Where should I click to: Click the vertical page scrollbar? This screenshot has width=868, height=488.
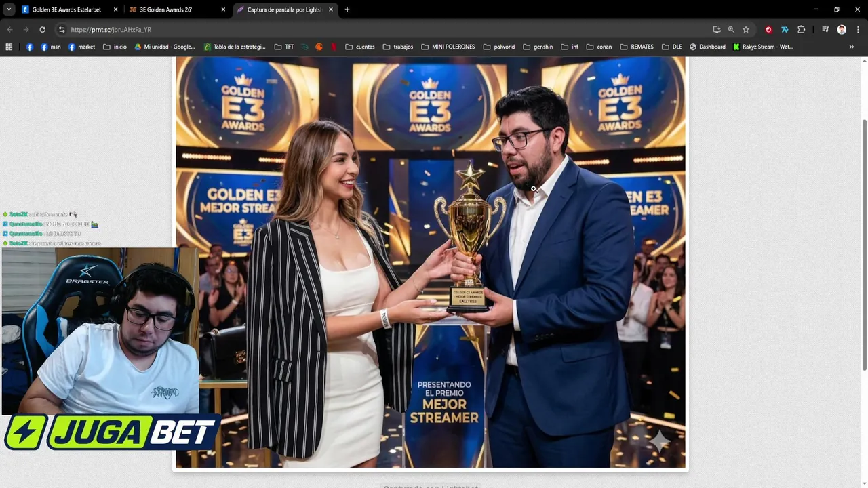pos(864,244)
